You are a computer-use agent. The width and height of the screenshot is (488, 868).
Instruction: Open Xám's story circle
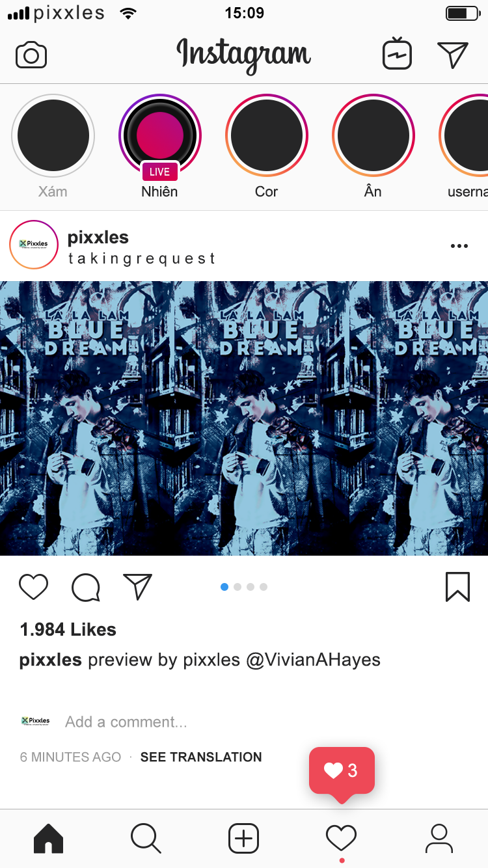[53, 135]
